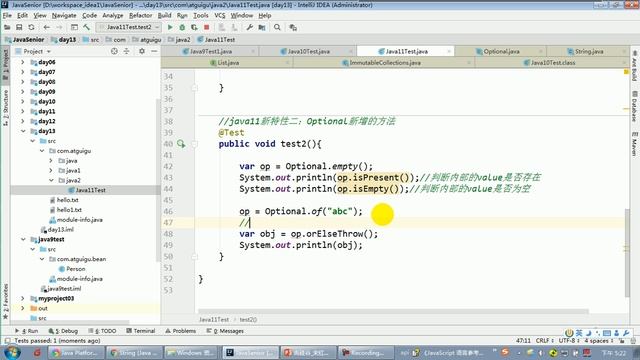
Task: Open the Run tool window tab
Action: 27,331
